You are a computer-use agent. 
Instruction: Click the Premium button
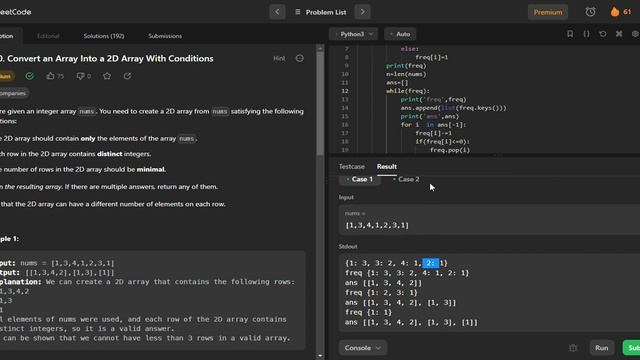pyautogui.click(x=548, y=12)
